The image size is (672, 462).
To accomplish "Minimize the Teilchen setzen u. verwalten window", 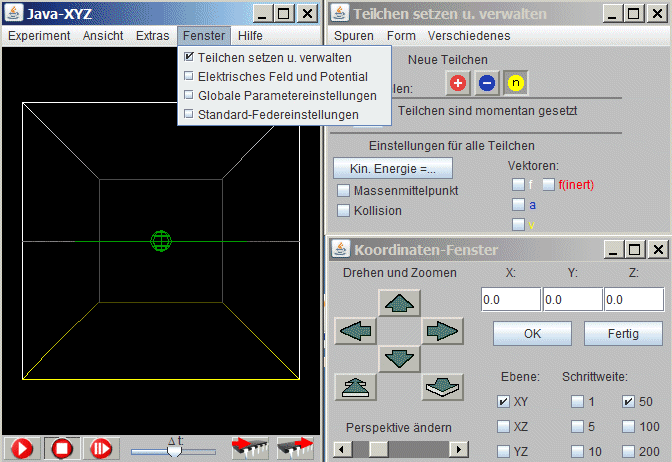I will coord(612,14).
